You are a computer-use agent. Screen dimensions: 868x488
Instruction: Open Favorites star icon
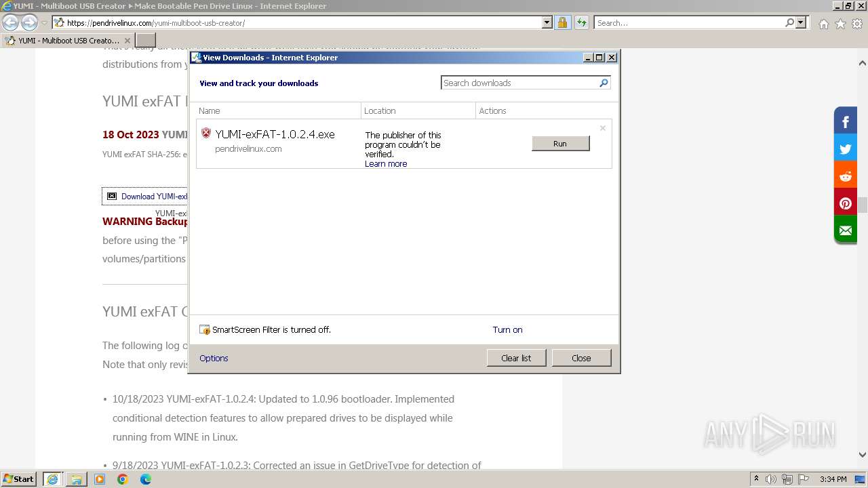click(840, 24)
